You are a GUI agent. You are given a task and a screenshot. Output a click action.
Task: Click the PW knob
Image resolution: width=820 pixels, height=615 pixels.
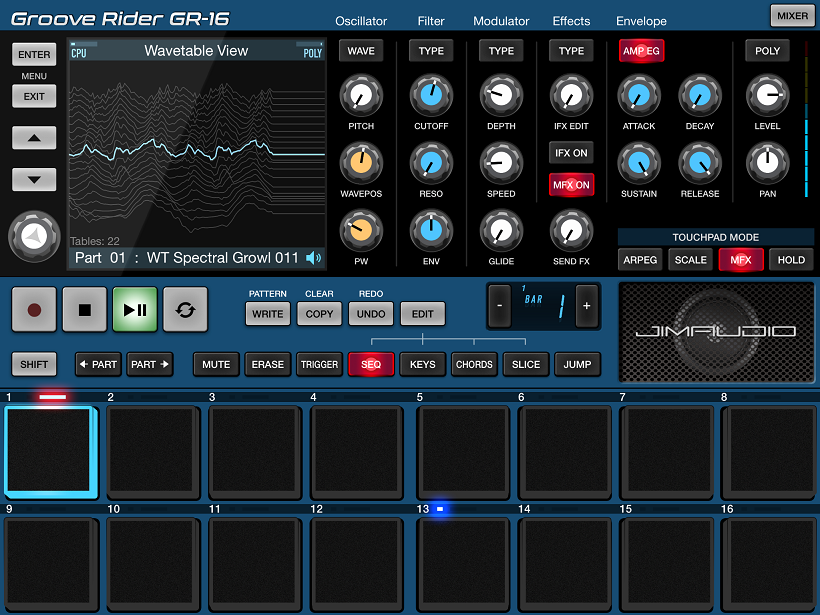coord(361,231)
